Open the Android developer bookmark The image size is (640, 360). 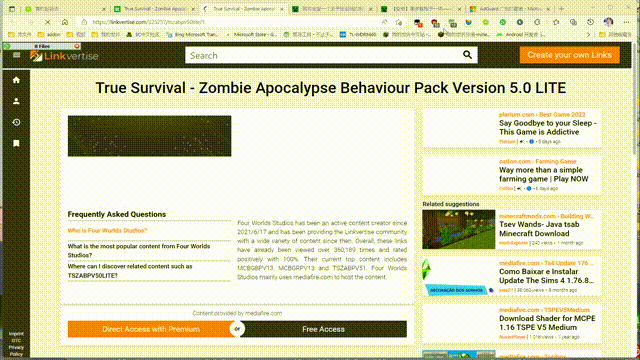coord(521,35)
